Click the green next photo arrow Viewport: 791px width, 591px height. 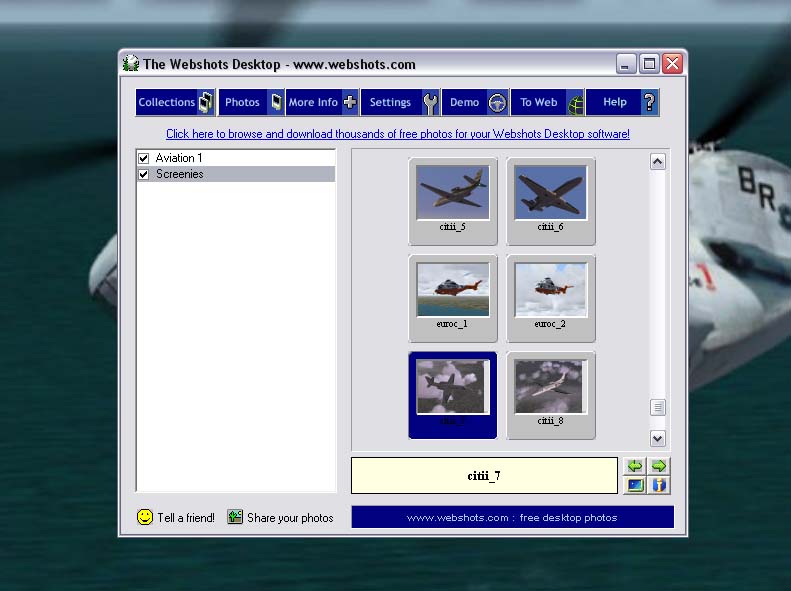tap(659, 467)
